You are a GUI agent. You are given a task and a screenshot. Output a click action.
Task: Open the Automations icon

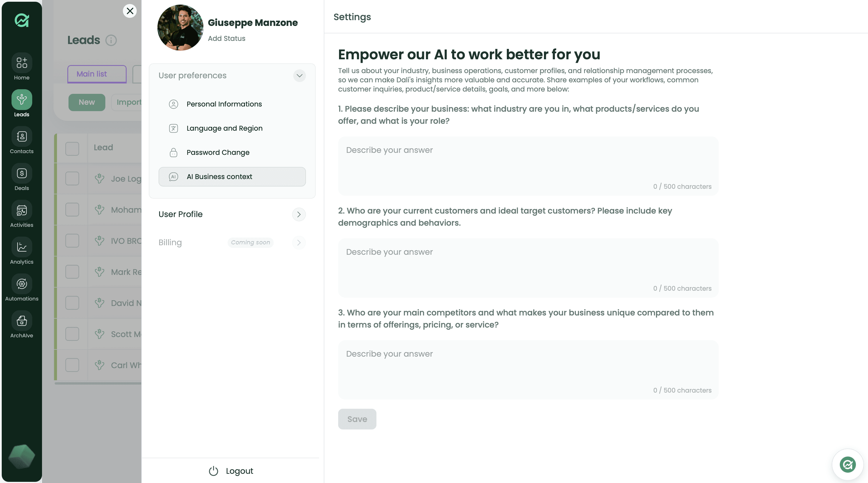coord(22,284)
